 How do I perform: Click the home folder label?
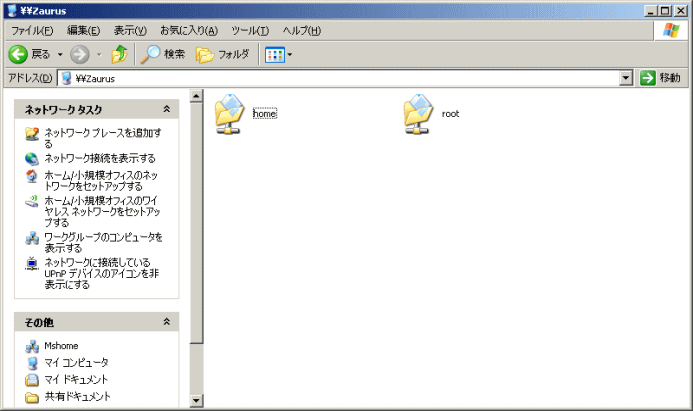click(x=265, y=114)
